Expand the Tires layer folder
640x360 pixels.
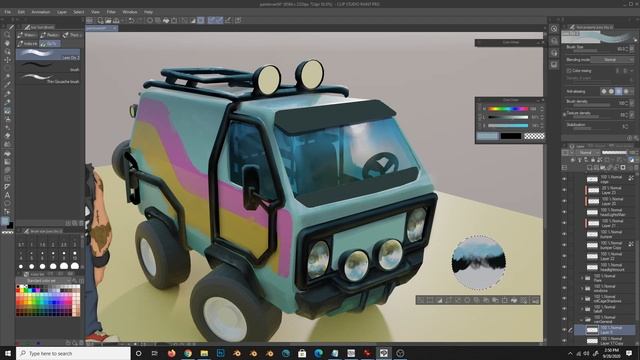[x=582, y=278]
